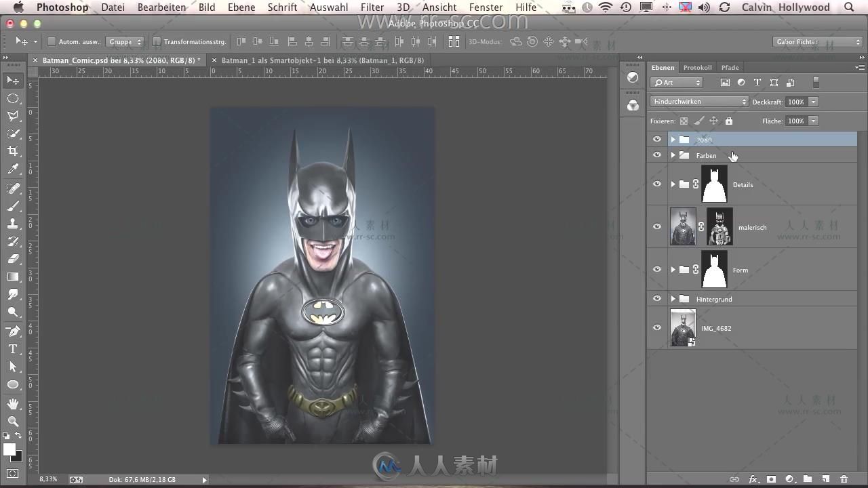
Task: Expand the Details group
Action: pyautogui.click(x=673, y=184)
